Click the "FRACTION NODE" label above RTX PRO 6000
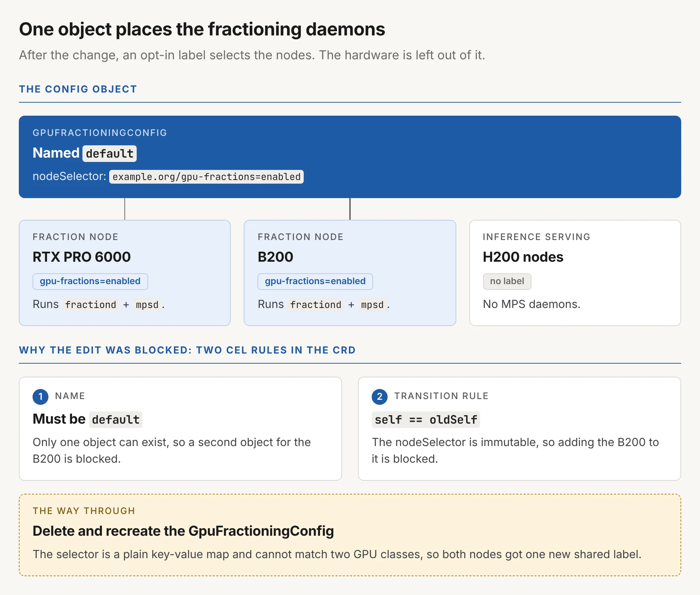 76,237
